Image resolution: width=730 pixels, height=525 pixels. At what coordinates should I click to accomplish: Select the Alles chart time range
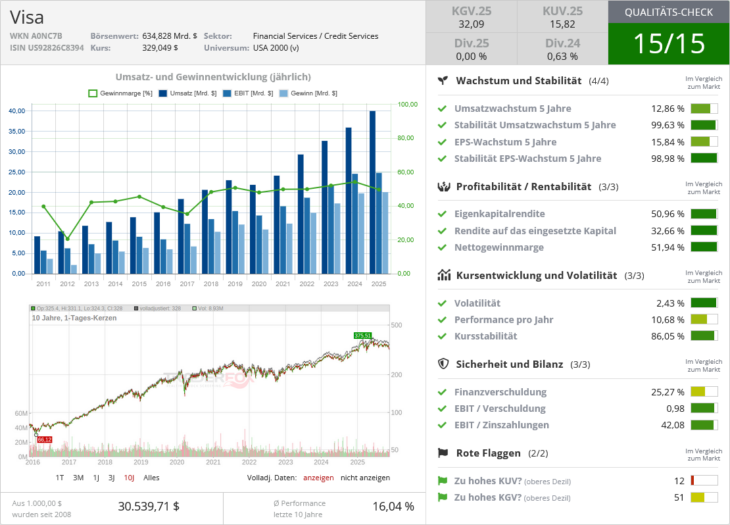(151, 478)
